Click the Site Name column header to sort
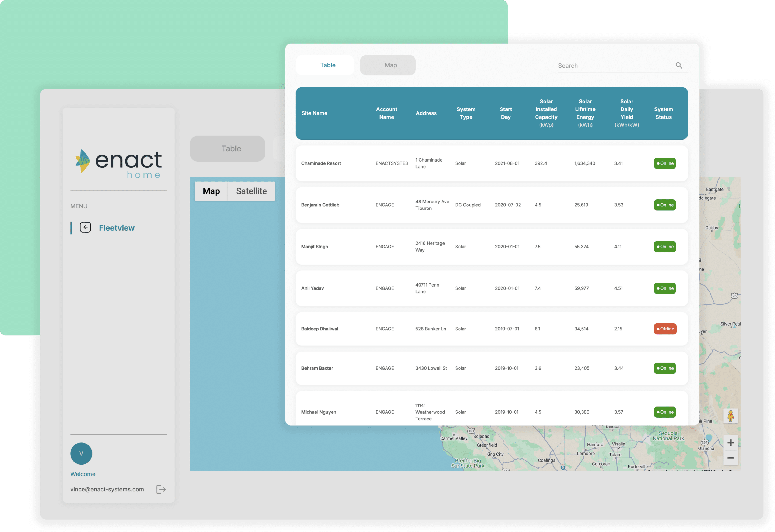Viewport: 775px width, 532px height. (315, 113)
